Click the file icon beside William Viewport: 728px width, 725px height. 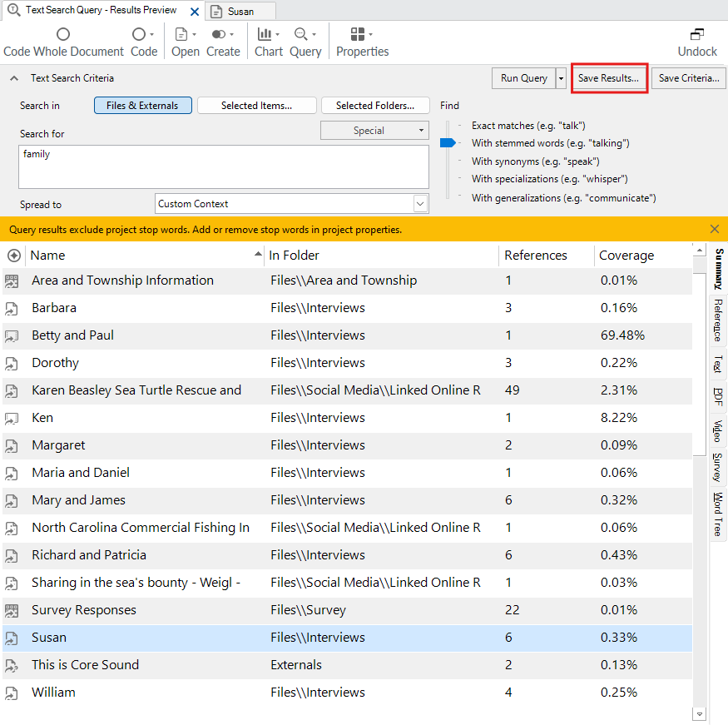click(x=12, y=693)
